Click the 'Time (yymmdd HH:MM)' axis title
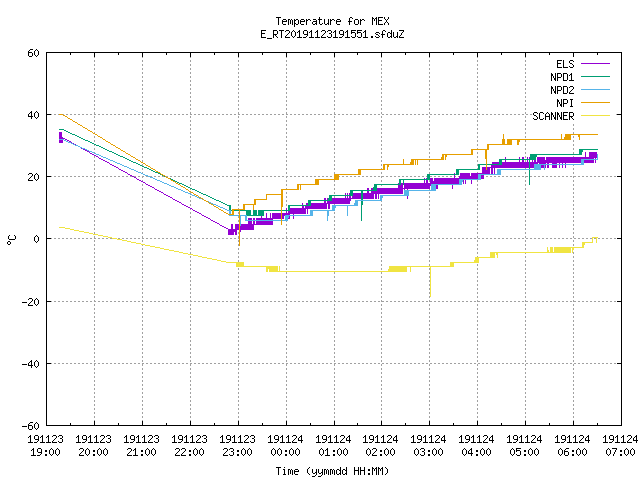 click(332, 471)
